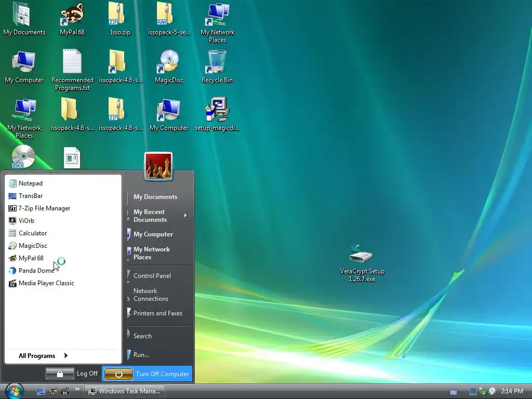The width and height of the screenshot is (532, 399).
Task: Select plain issopack-4.6-s... folder without arrow
Action: 72,114
